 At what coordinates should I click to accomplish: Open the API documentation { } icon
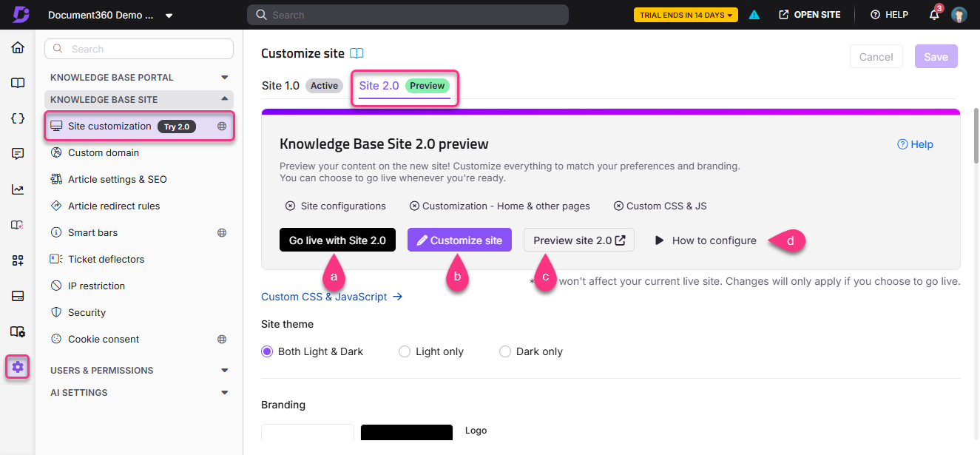click(17, 118)
